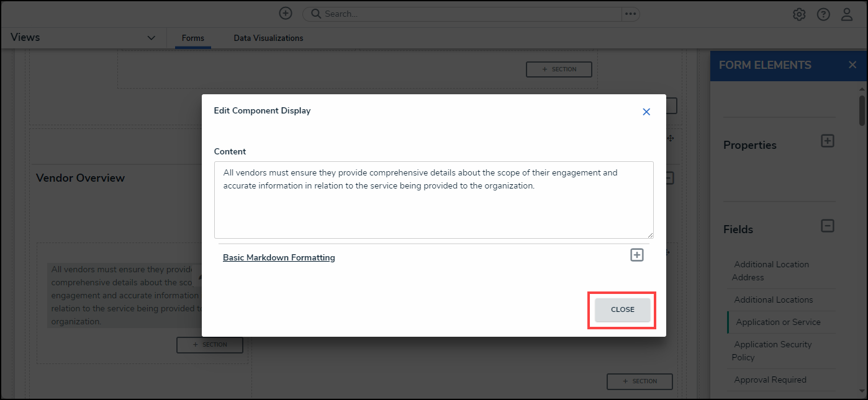This screenshot has height=400, width=868.
Task: Expand the Properties section
Action: tap(827, 141)
